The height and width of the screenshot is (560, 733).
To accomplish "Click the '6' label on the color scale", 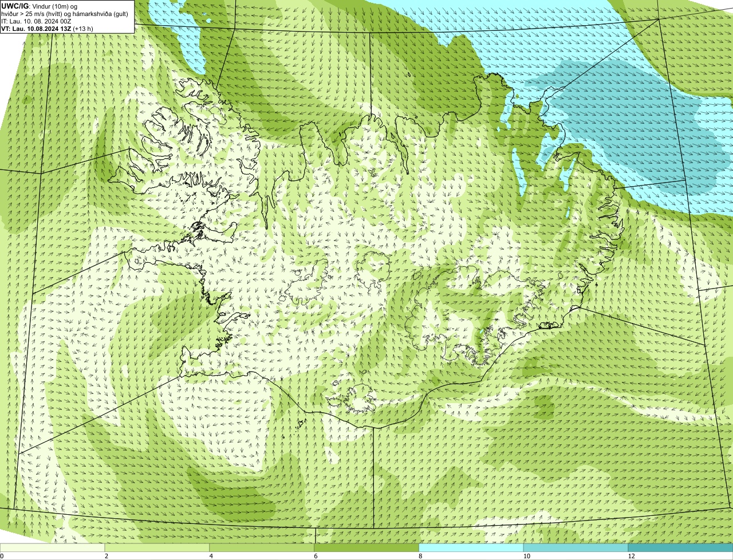I will 316,556.
